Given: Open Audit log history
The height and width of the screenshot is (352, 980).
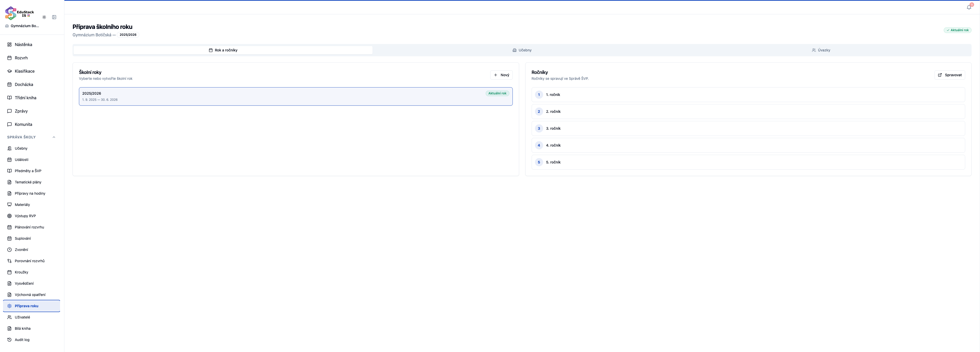Looking at the screenshot, I should point(32,340).
